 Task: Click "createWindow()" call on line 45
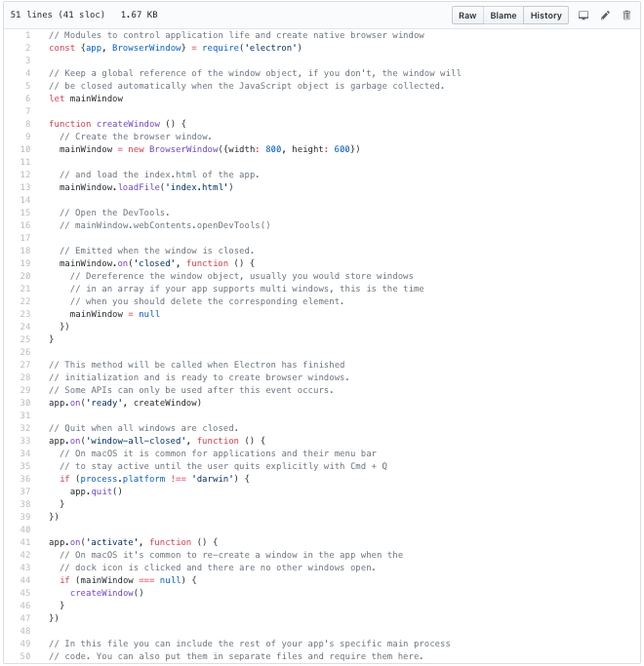click(106, 593)
